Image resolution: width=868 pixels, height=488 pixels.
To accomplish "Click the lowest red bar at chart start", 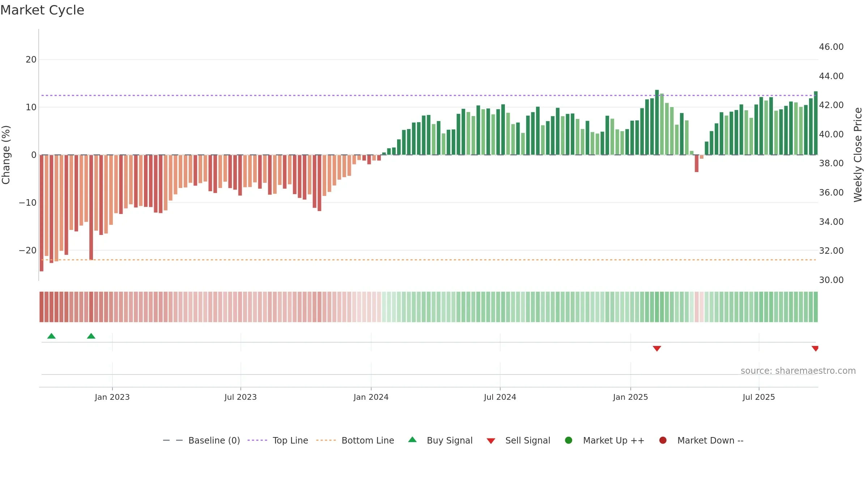I will (x=42, y=213).
